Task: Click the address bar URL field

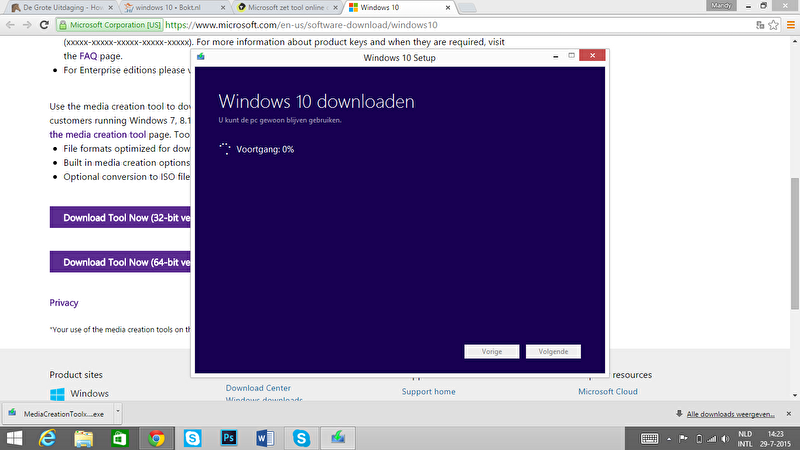Action: click(x=400, y=24)
